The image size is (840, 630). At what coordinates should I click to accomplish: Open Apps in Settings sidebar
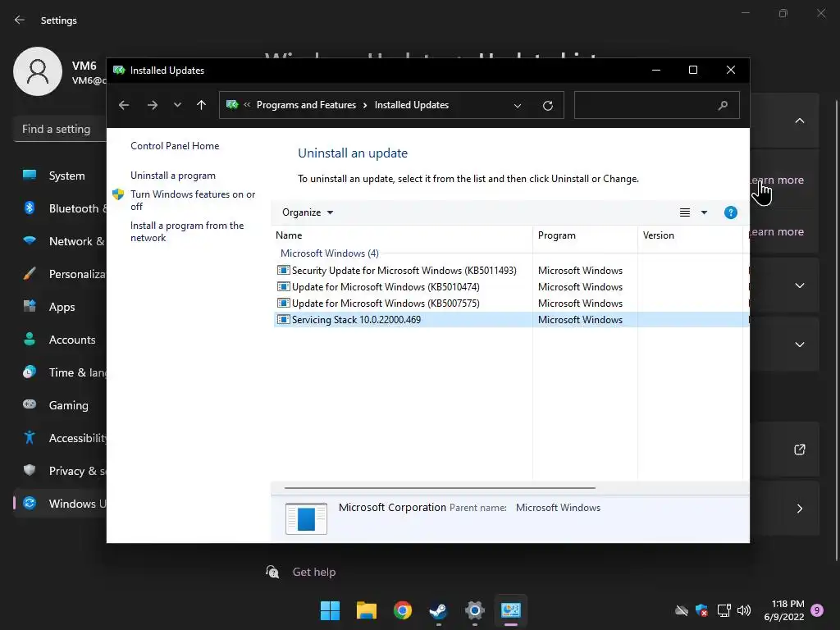point(60,307)
